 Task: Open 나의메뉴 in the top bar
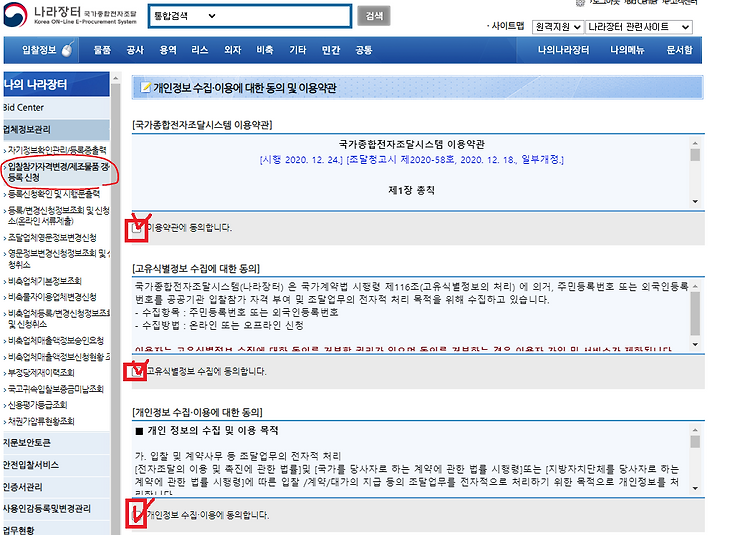pos(627,50)
